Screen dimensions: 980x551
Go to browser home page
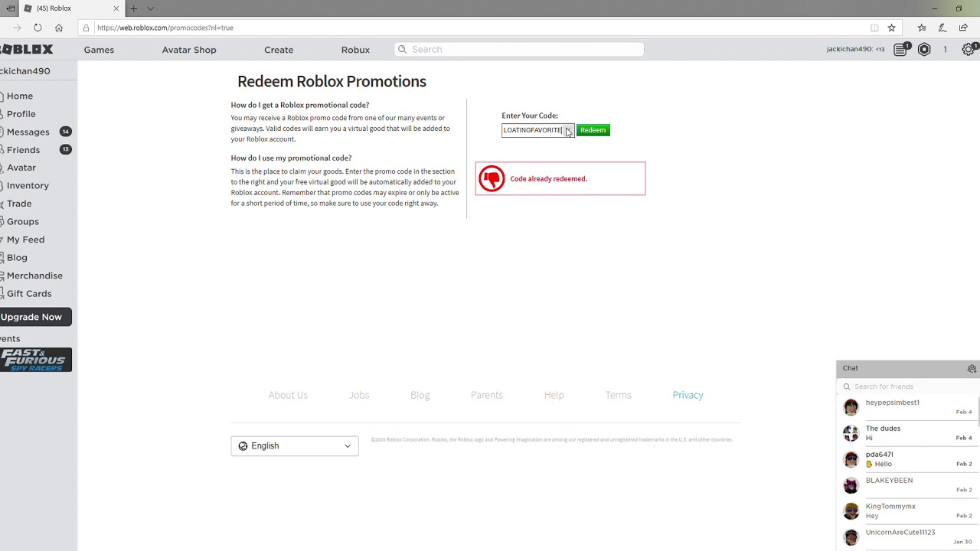pyautogui.click(x=59, y=28)
